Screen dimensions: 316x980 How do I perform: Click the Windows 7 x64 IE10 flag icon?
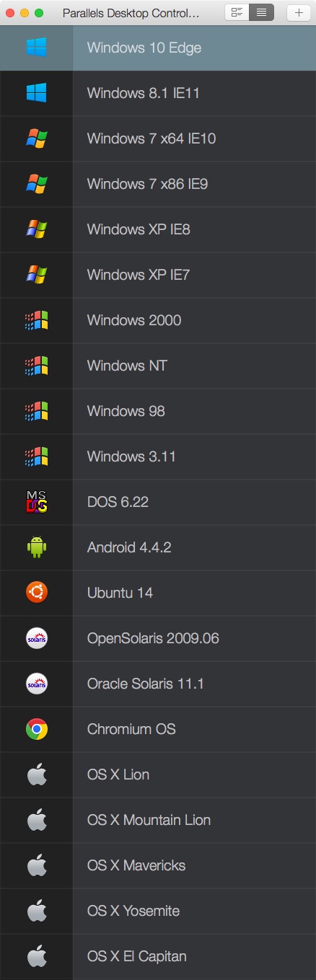[x=36, y=138]
